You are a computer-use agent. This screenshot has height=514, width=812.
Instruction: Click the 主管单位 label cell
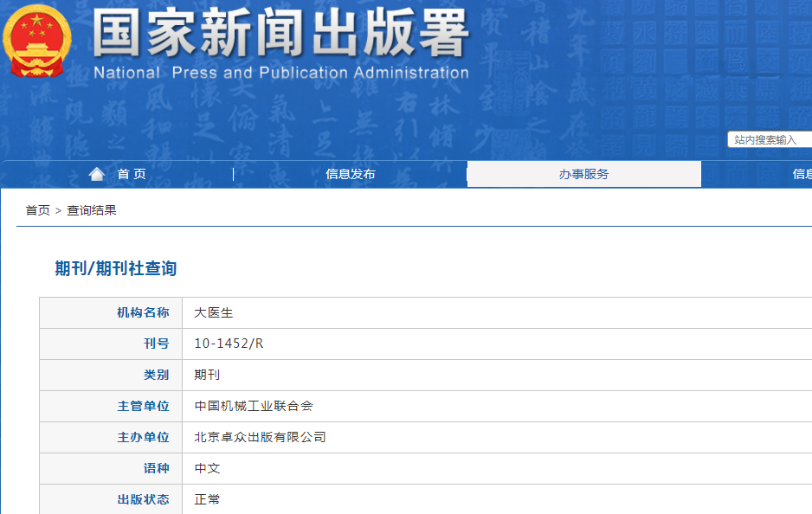[111, 406]
